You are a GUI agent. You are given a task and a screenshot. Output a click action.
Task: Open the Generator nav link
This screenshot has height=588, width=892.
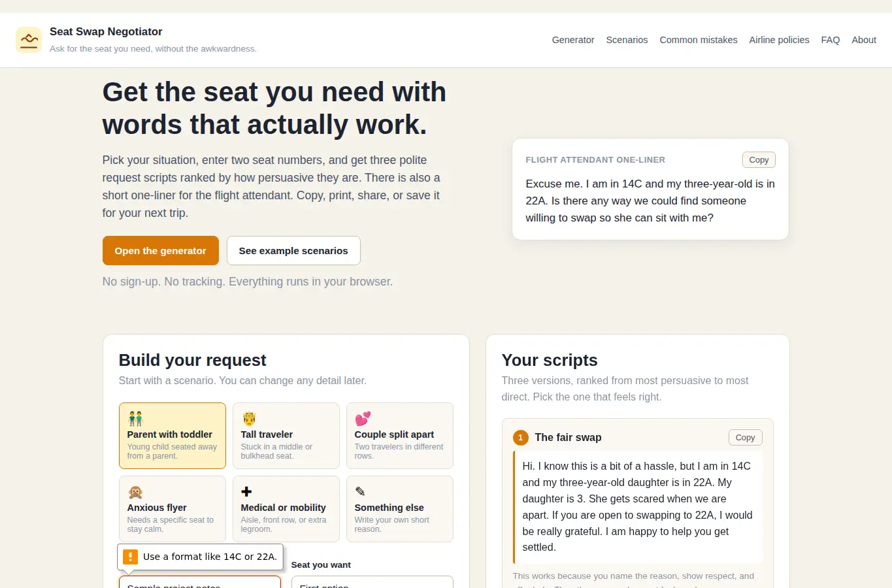(573, 40)
